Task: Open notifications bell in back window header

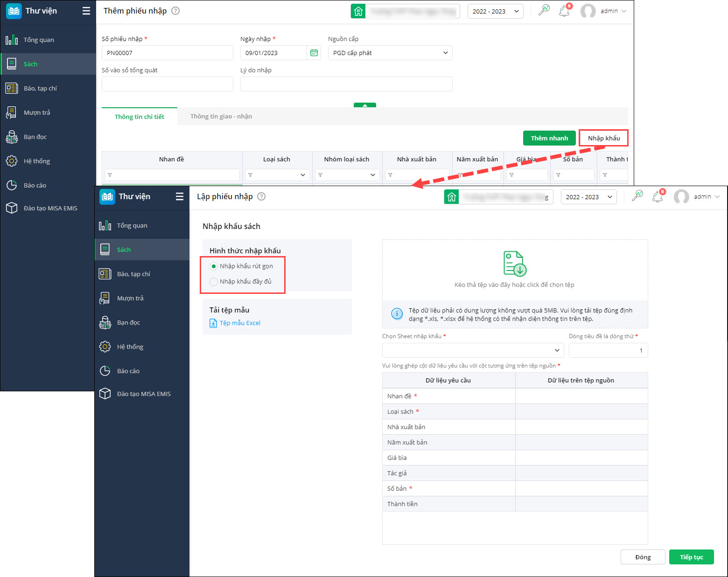Action: click(x=565, y=10)
